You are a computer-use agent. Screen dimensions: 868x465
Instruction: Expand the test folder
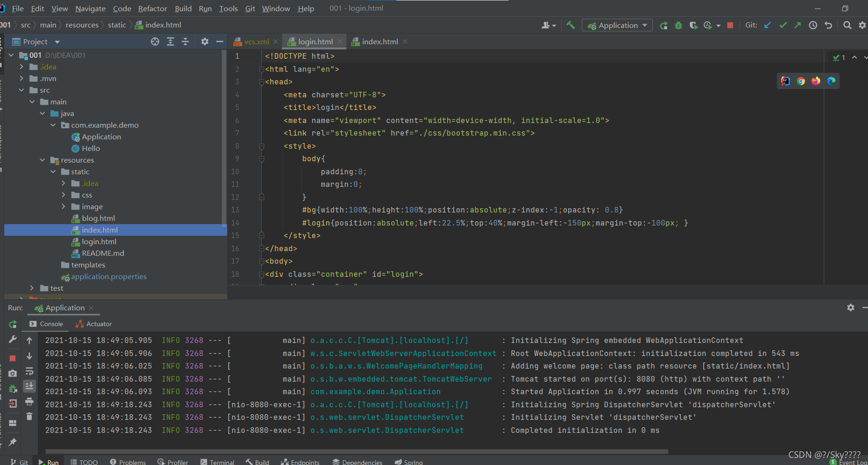coord(32,288)
